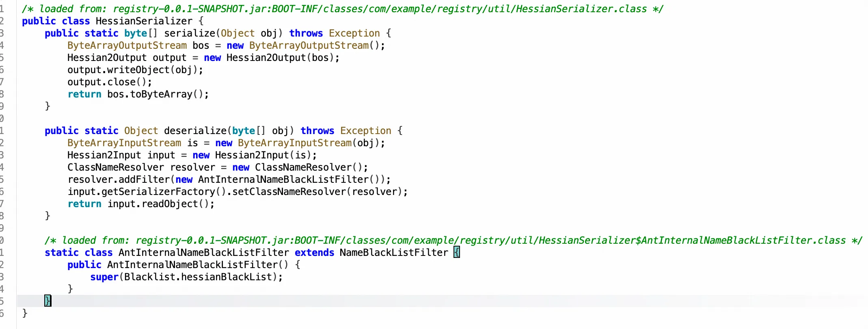Screen dimensions: 868x329
Task: Click the output.close() call
Action: tap(109, 82)
